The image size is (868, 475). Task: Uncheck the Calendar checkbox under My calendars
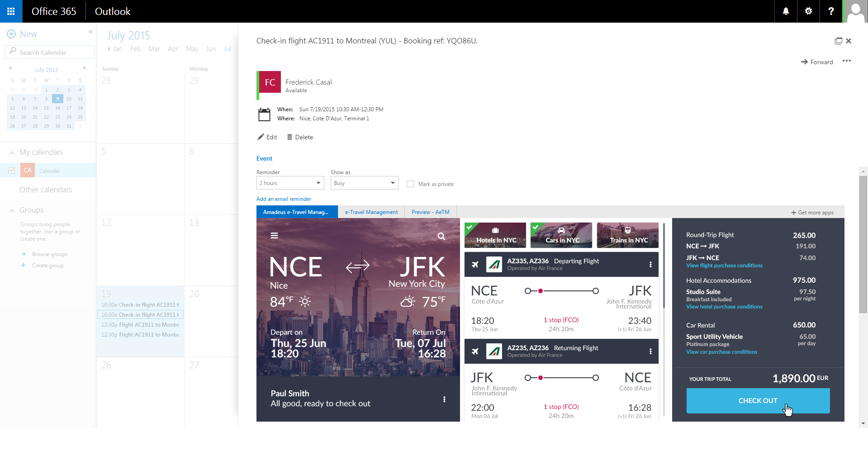tap(12, 171)
